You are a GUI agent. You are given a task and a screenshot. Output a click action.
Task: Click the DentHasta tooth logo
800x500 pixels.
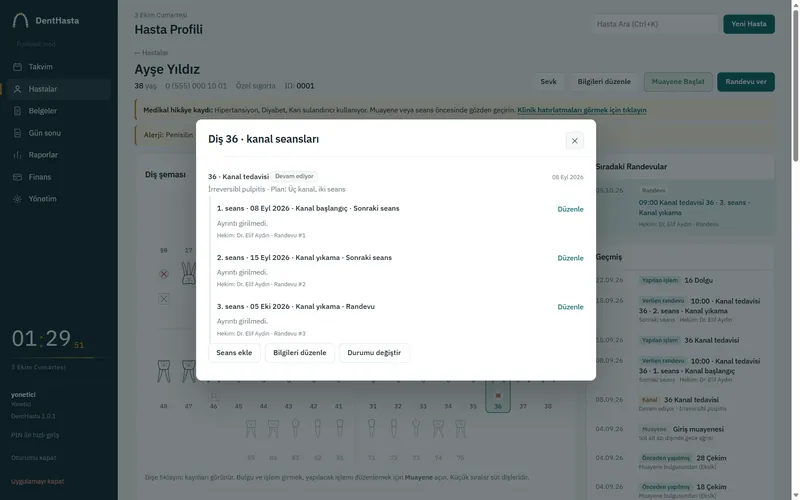[x=20, y=20]
